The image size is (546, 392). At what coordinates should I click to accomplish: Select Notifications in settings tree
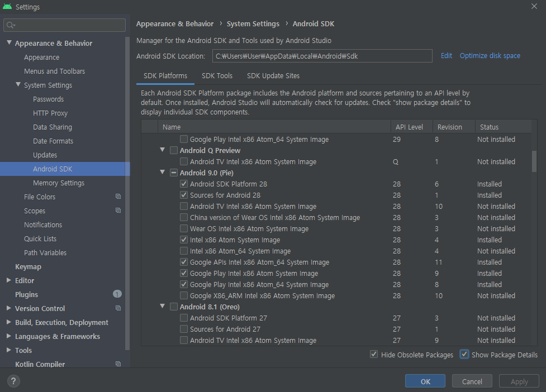pyautogui.click(x=43, y=224)
